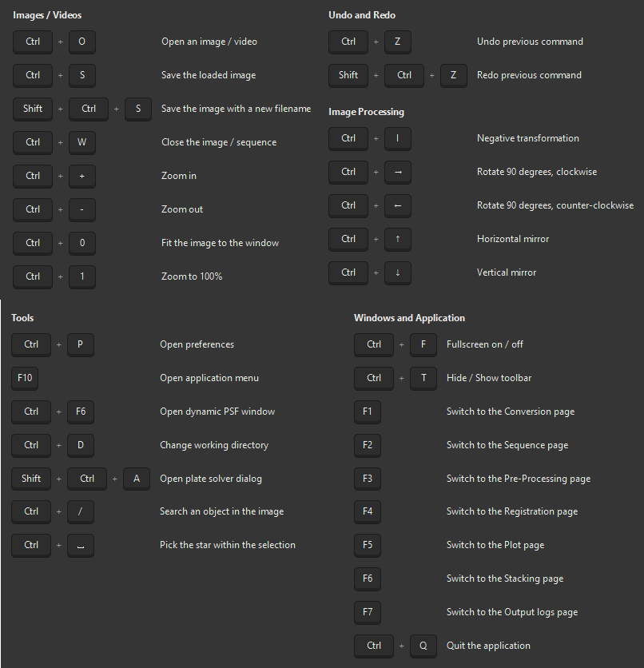Click the A key in the plate solver shortcut

coord(137,479)
